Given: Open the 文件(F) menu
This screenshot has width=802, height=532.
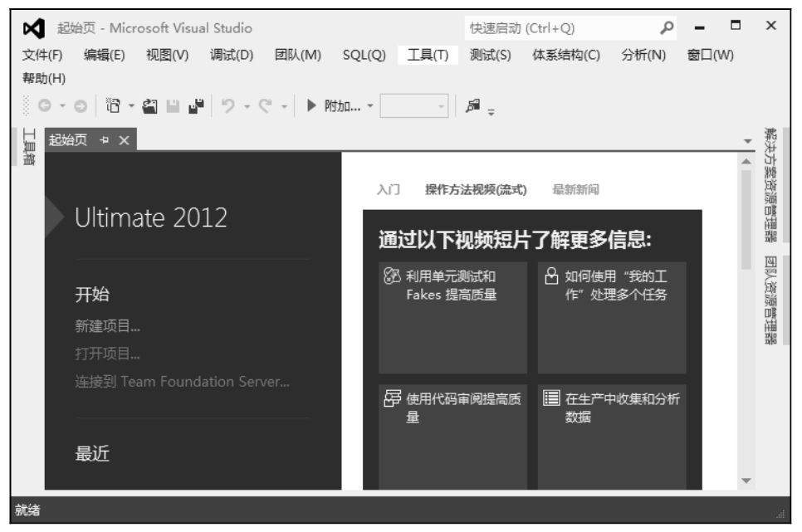Looking at the screenshot, I should click(x=42, y=55).
